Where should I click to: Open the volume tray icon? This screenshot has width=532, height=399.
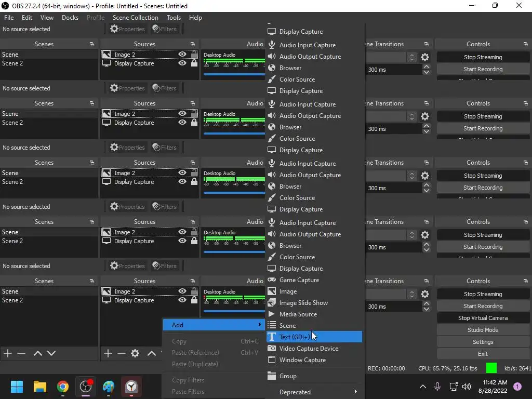pyautogui.click(x=467, y=386)
